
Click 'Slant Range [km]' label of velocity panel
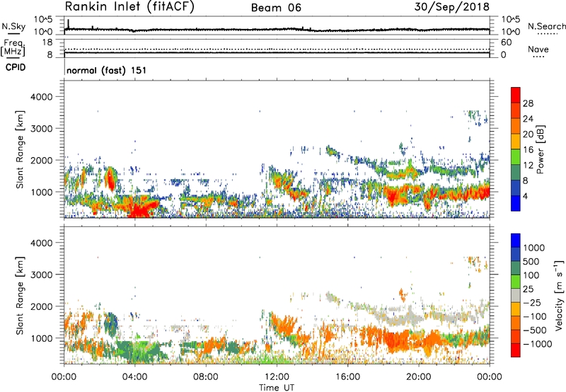(x=20, y=295)
